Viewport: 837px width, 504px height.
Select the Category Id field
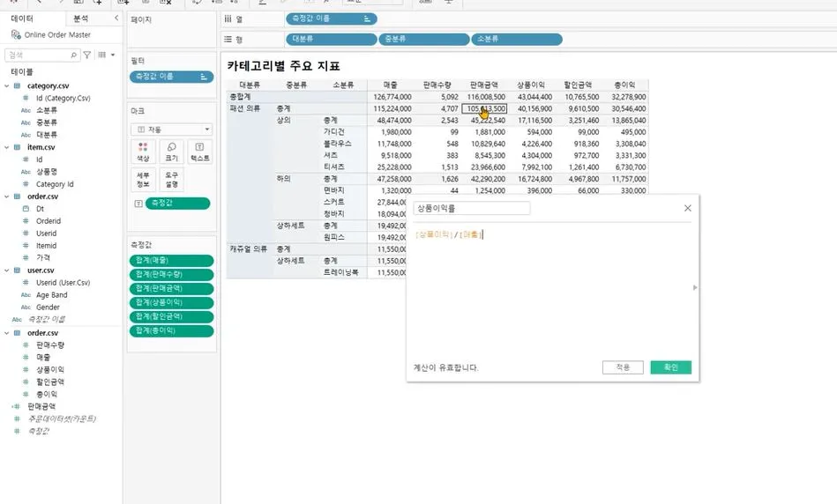point(55,184)
